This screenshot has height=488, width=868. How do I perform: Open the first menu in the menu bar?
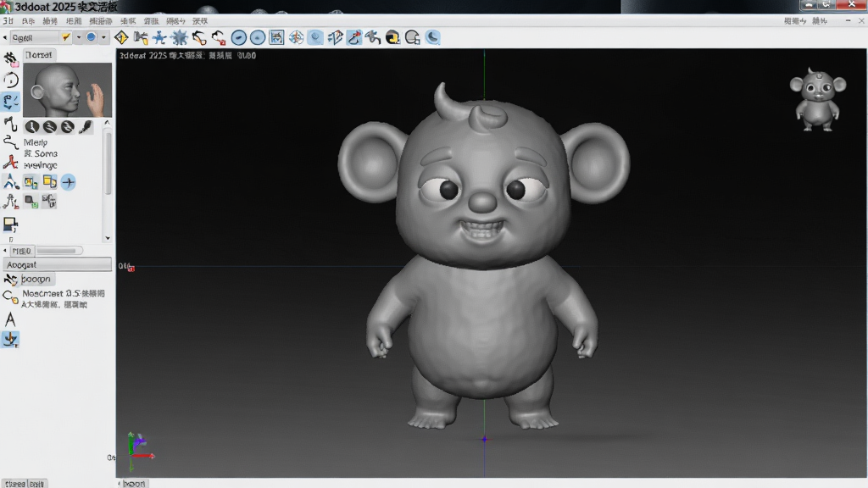(8, 21)
